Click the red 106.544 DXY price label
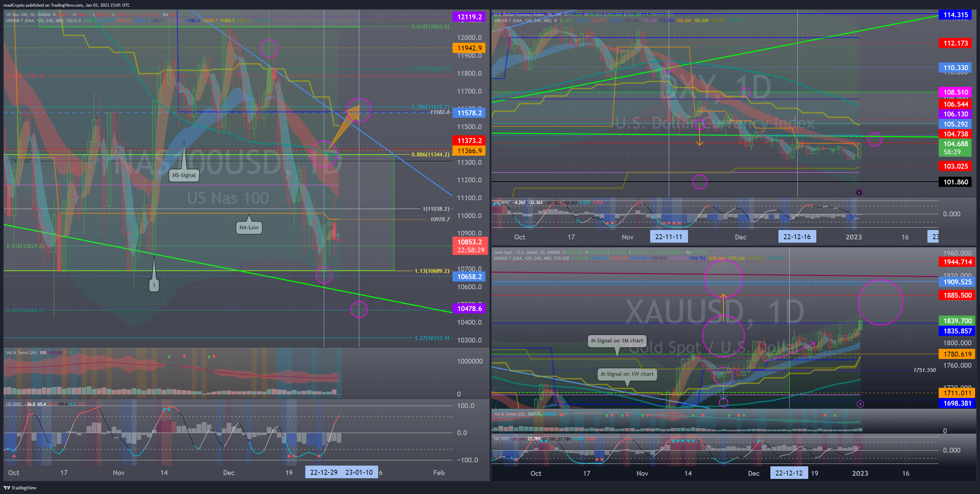This screenshot has height=494, width=980. coord(955,104)
